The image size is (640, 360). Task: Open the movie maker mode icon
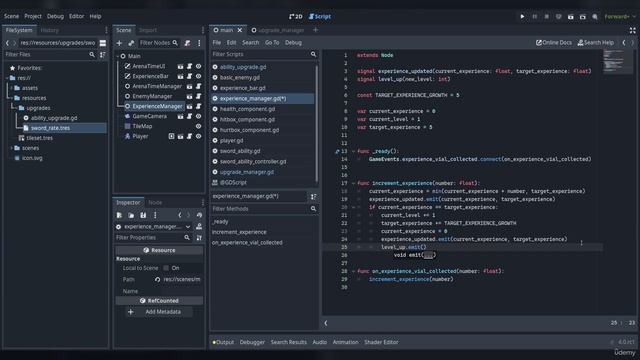pyautogui.click(x=595, y=16)
